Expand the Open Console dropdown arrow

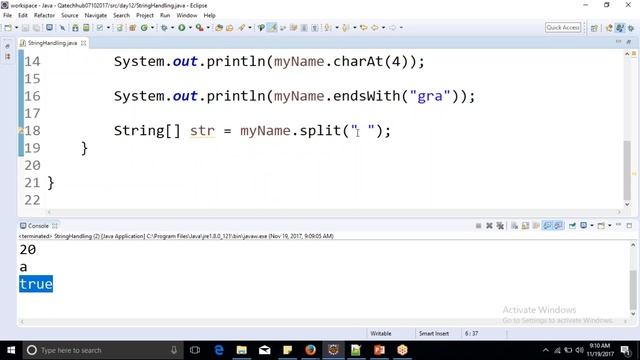(x=609, y=226)
